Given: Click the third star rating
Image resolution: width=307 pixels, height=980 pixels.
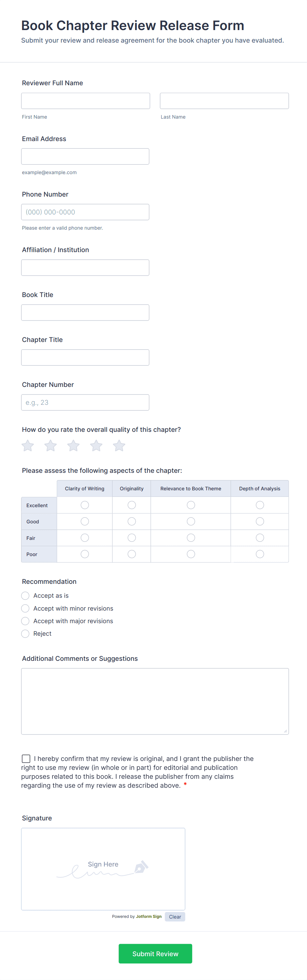Looking at the screenshot, I should pyautogui.click(x=73, y=445).
